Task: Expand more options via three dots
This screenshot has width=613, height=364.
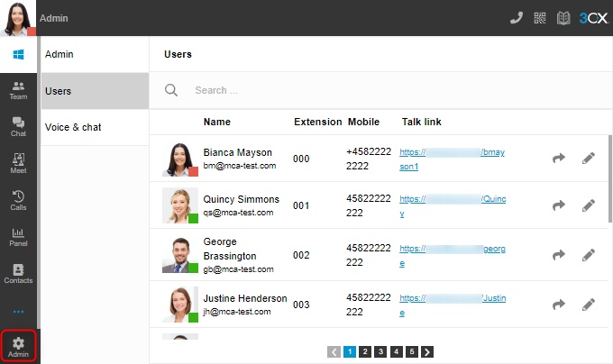Action: click(18, 312)
